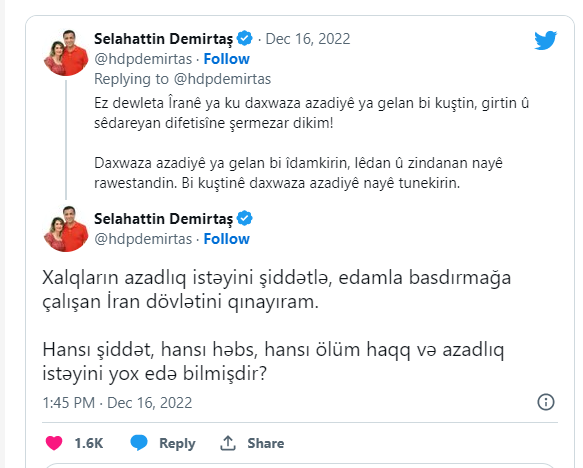Click the @hdpdemirtas handle in second tweet
Viewport: 583px width, 468px height.
tap(143, 239)
